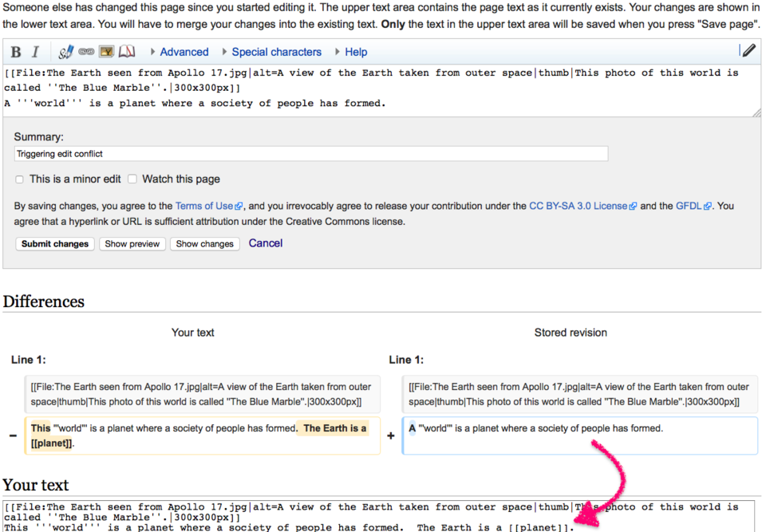Click the highlighted 'The Earth is a' diff text

click(334, 428)
